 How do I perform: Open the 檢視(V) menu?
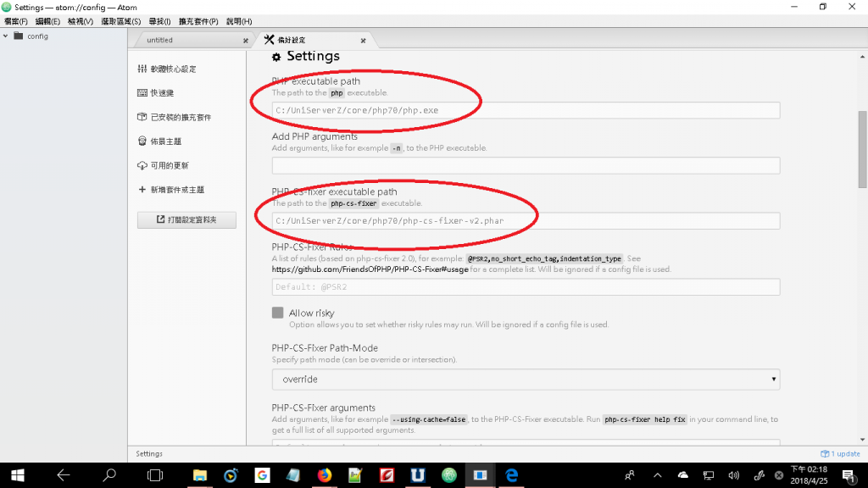point(81,21)
